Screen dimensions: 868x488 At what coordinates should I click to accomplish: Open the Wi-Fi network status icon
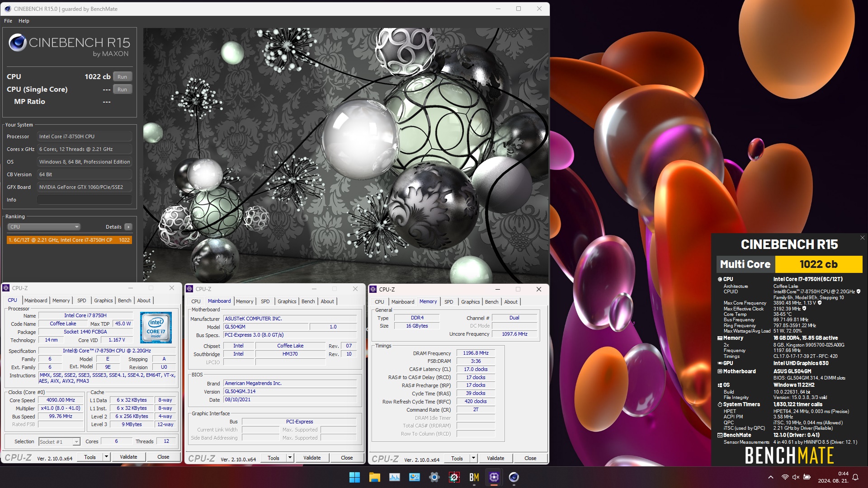pos(785,477)
